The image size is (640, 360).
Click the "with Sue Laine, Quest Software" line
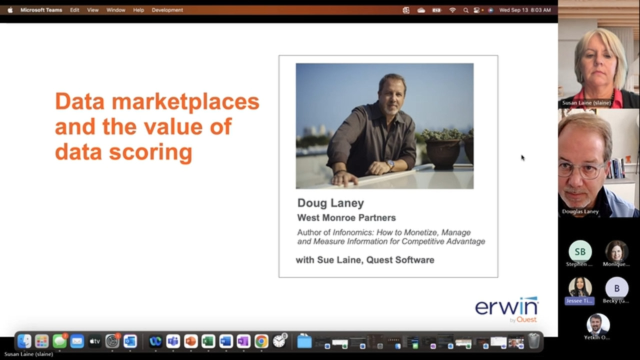pyautogui.click(x=365, y=260)
